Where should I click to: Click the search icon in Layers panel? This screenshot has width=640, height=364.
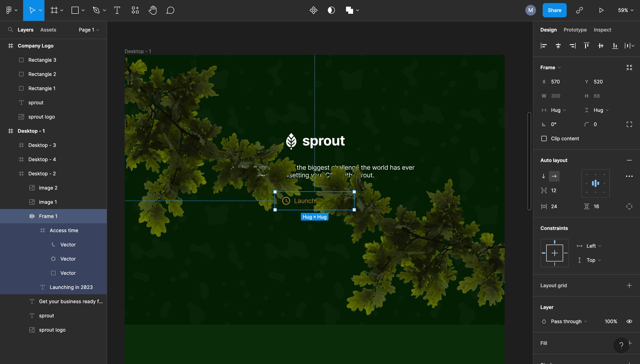click(10, 30)
